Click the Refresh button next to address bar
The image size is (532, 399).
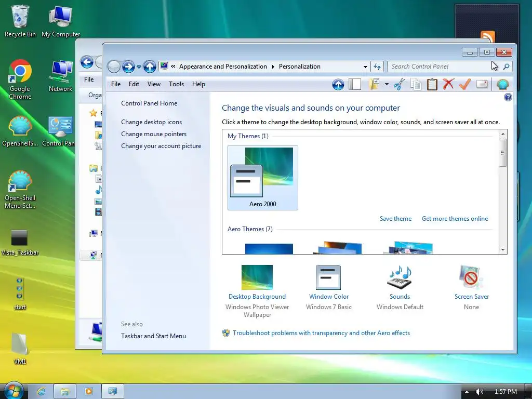click(x=377, y=67)
